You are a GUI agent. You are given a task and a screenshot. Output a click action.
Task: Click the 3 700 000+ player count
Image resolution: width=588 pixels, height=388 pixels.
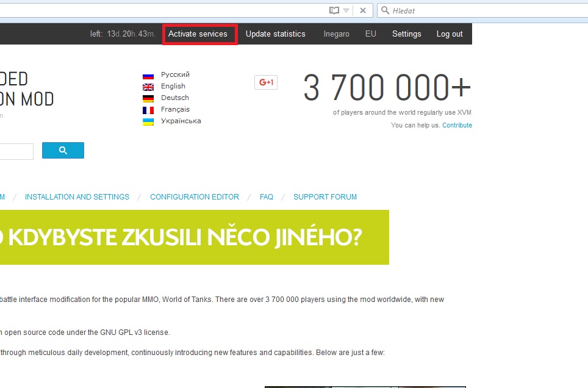coord(387,88)
